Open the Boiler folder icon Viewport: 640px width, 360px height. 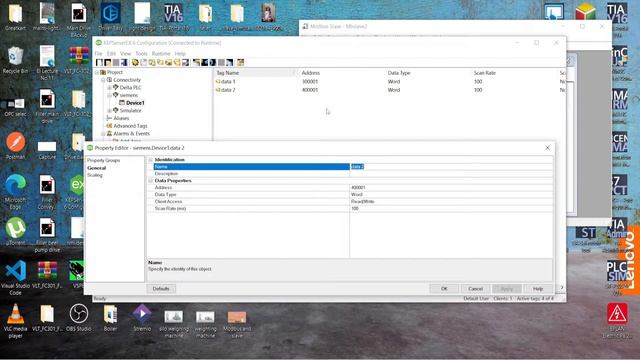110,318
